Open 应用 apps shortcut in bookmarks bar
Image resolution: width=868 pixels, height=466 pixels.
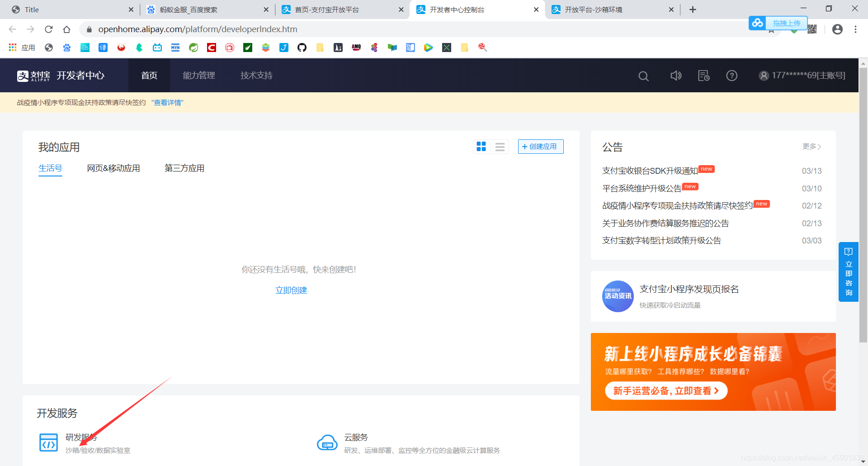tap(22, 48)
